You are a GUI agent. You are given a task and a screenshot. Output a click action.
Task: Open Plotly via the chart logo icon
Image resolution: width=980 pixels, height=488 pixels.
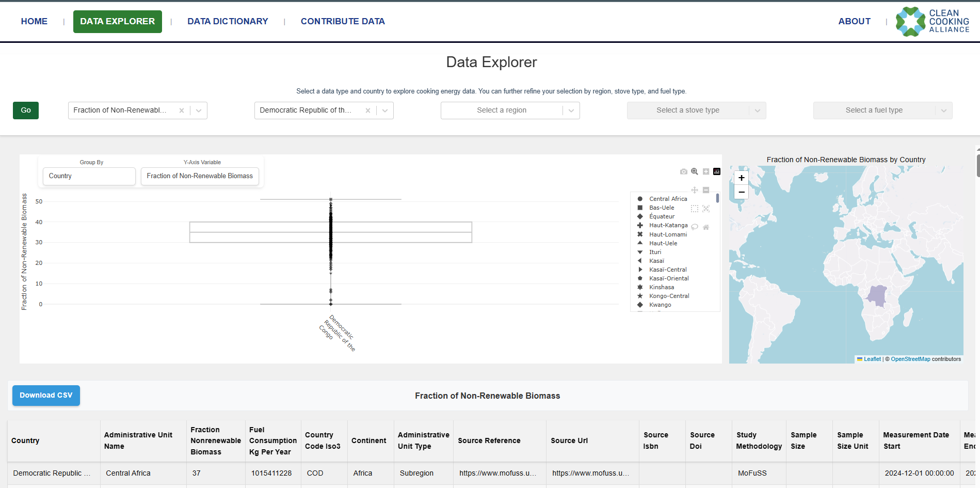point(717,171)
